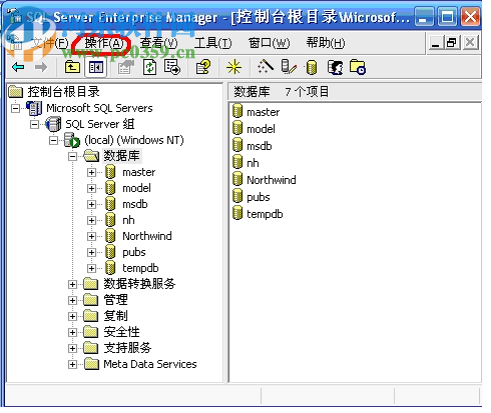The height and width of the screenshot is (413, 491).
Task: Click the Microsoft SQL Servers tree icon
Action: (x=34, y=108)
